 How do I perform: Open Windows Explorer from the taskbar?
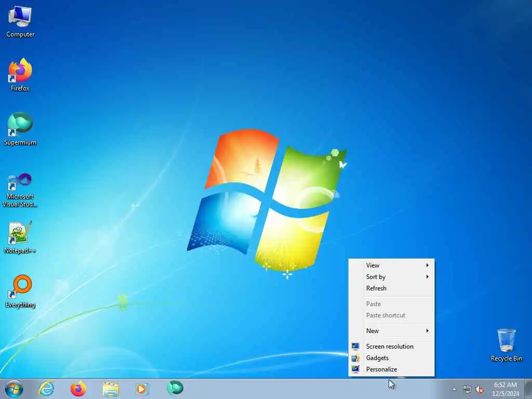(111, 389)
